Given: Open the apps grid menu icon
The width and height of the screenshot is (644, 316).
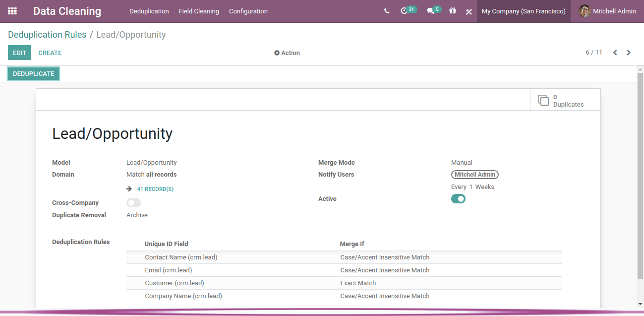Looking at the screenshot, I should pos(12,11).
